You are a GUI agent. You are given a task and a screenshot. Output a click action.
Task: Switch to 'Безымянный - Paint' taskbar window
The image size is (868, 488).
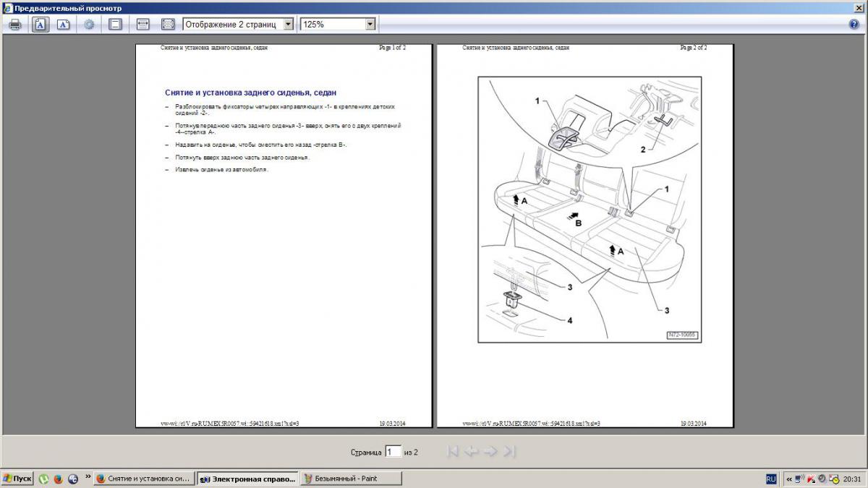[x=351, y=479]
